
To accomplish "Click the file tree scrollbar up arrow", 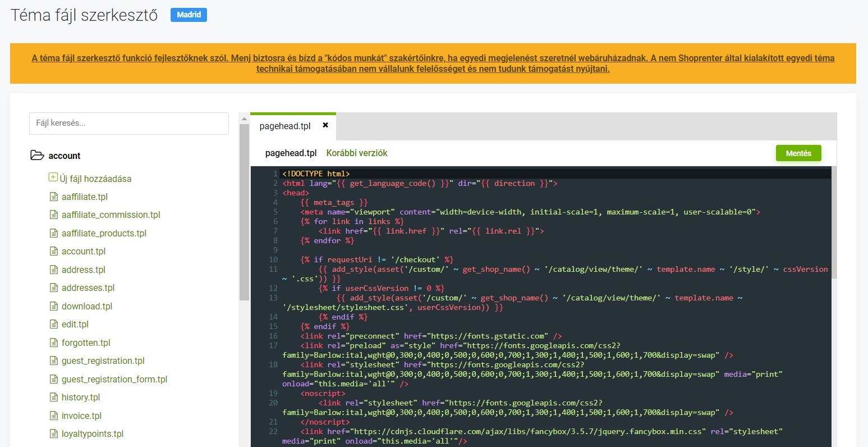I will (244, 118).
